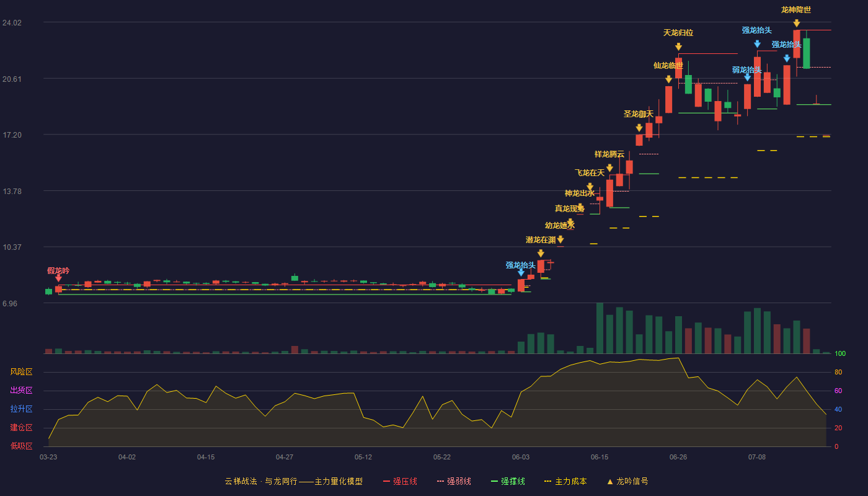The width and height of the screenshot is (868, 496).
Task: Click the 07-08 date label
Action: click(757, 457)
